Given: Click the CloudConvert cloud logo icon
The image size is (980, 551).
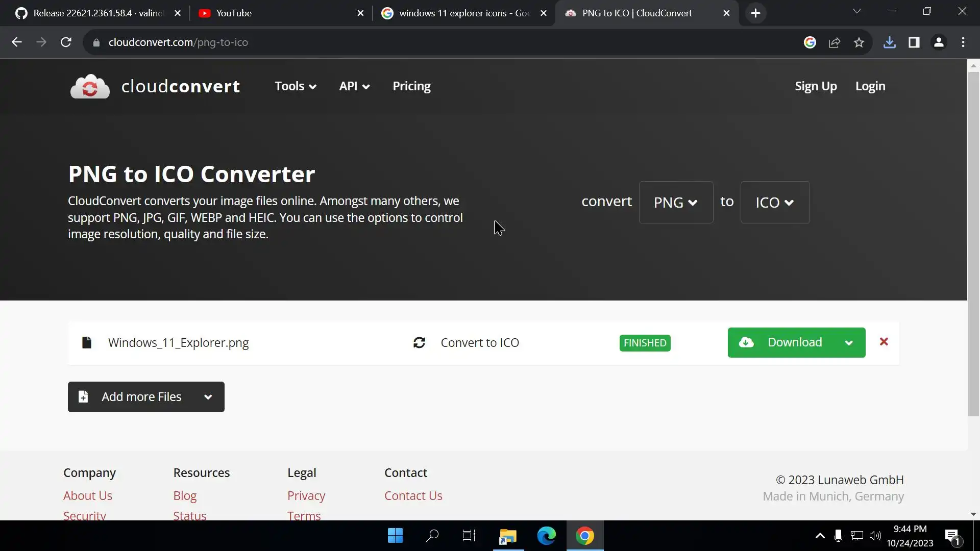Looking at the screenshot, I should 90,86.
